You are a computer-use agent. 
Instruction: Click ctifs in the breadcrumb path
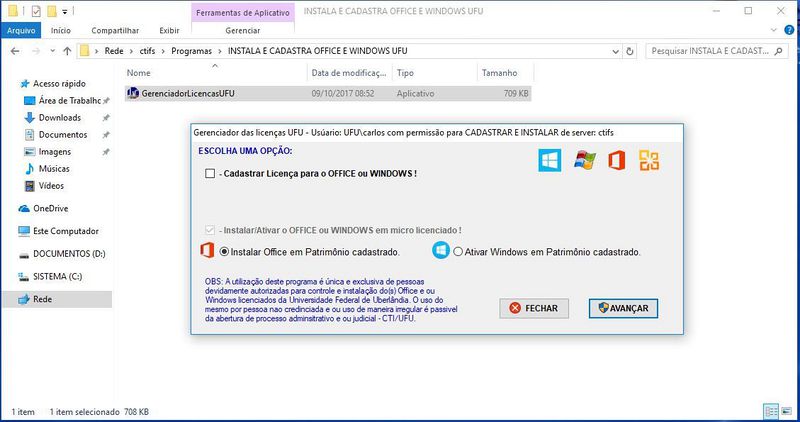pos(147,51)
